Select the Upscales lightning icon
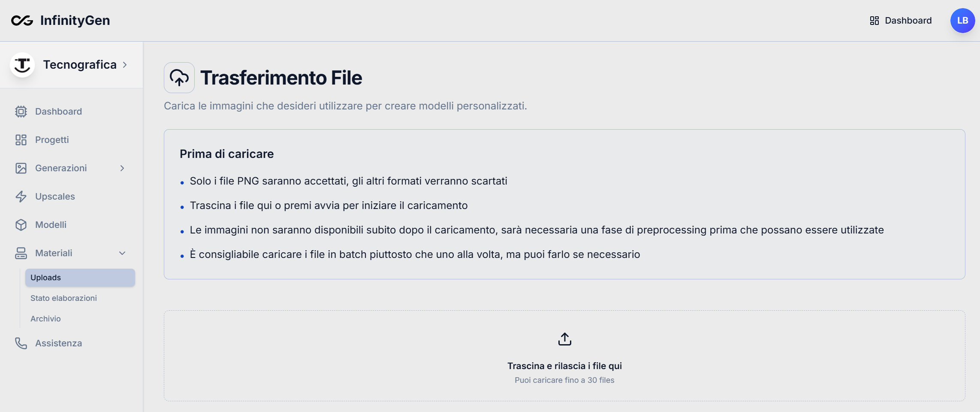Screen dimensions: 980x412 click(x=21, y=196)
